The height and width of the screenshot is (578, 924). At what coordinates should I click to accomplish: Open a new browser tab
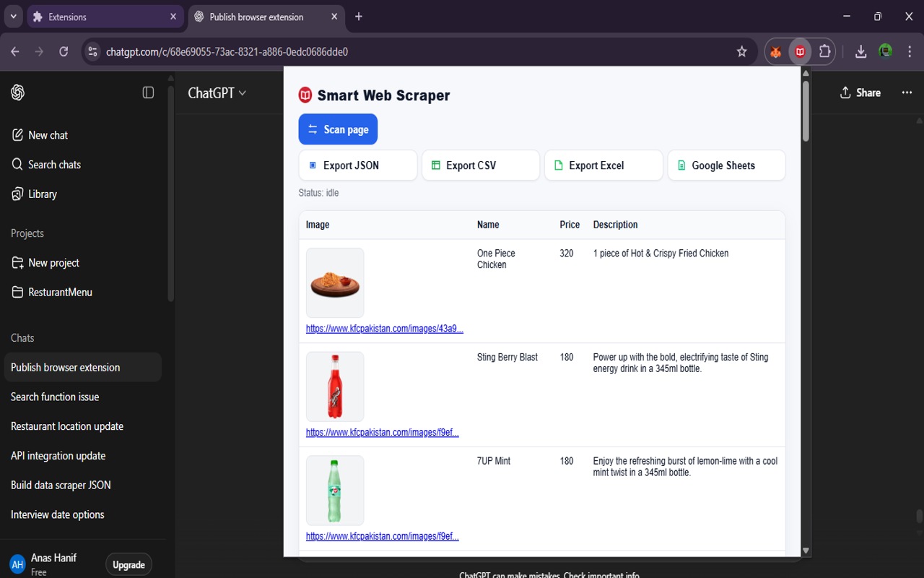[x=359, y=17]
